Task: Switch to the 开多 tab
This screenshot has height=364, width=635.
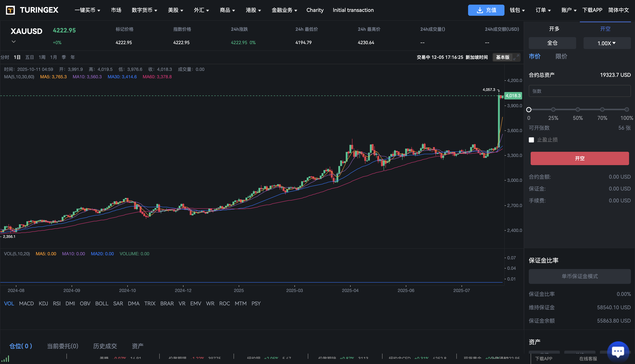Action: pyautogui.click(x=554, y=29)
